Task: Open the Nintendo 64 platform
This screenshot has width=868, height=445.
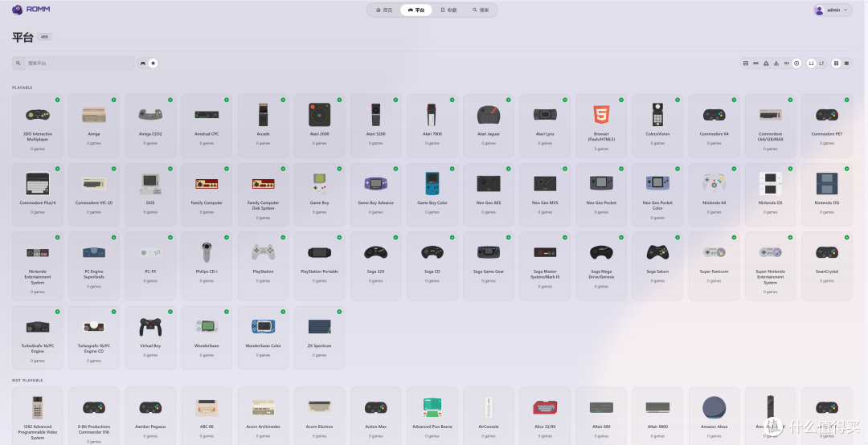Action: coord(714,194)
